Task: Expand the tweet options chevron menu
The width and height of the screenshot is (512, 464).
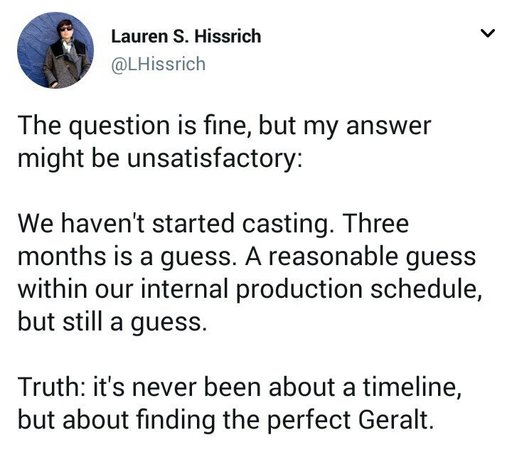Action: coord(488,33)
